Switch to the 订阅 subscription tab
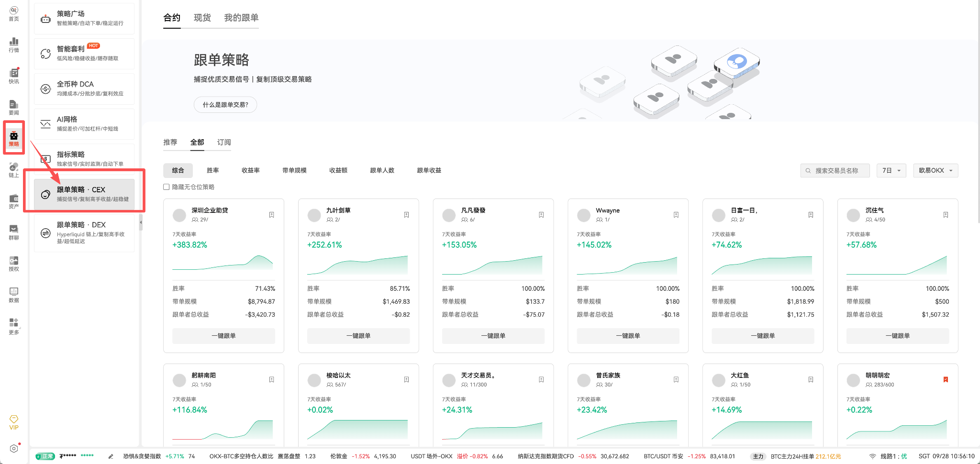This screenshot has width=980, height=464. pyautogui.click(x=224, y=143)
